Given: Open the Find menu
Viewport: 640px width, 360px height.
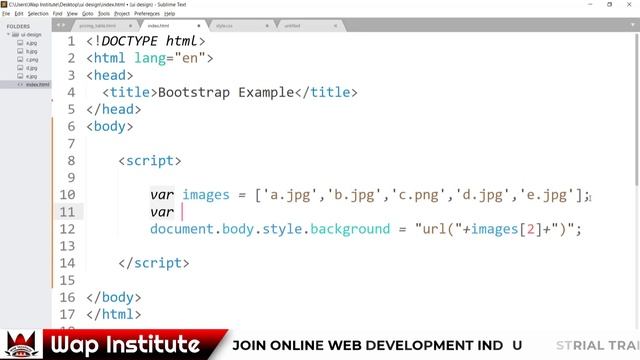Looking at the screenshot, I should 58,13.
